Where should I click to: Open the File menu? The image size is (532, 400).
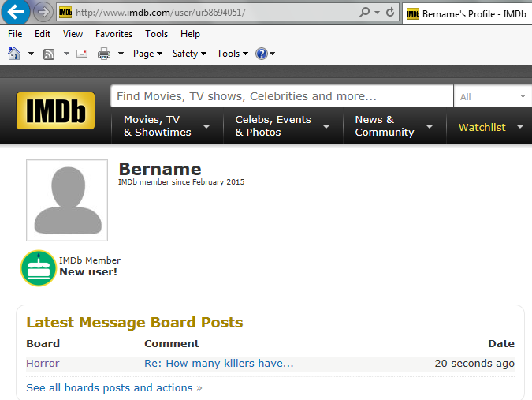click(x=15, y=34)
